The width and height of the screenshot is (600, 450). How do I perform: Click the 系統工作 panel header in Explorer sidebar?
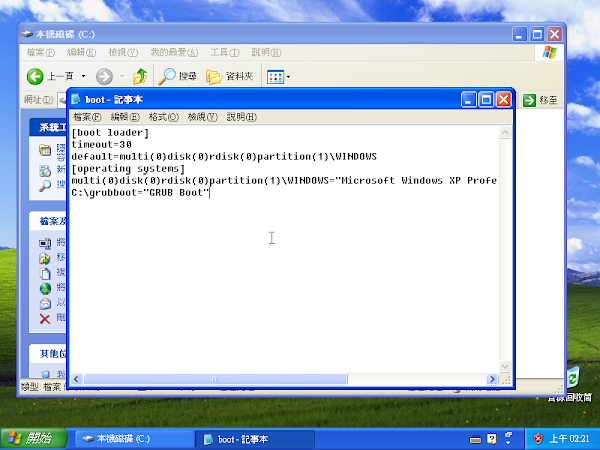pos(48,127)
